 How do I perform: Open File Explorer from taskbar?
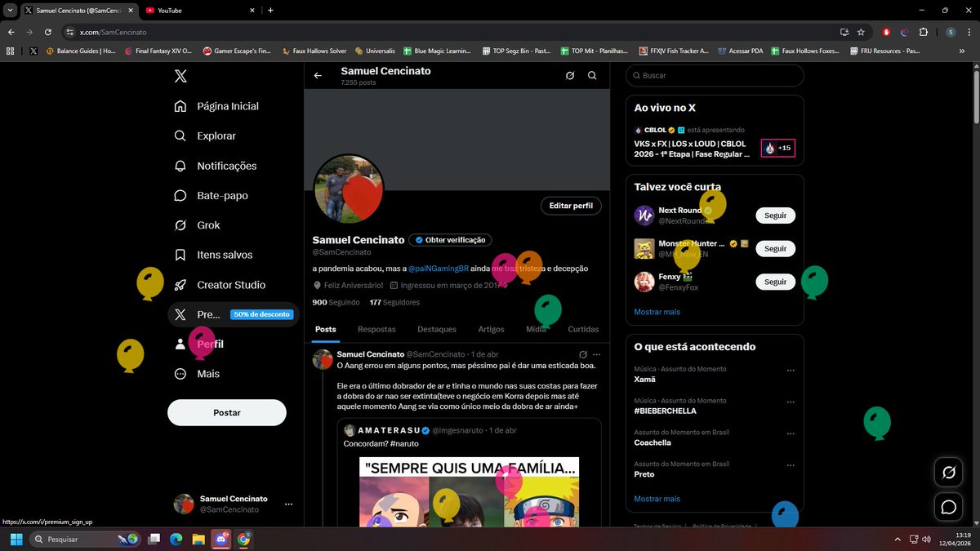pyautogui.click(x=198, y=540)
